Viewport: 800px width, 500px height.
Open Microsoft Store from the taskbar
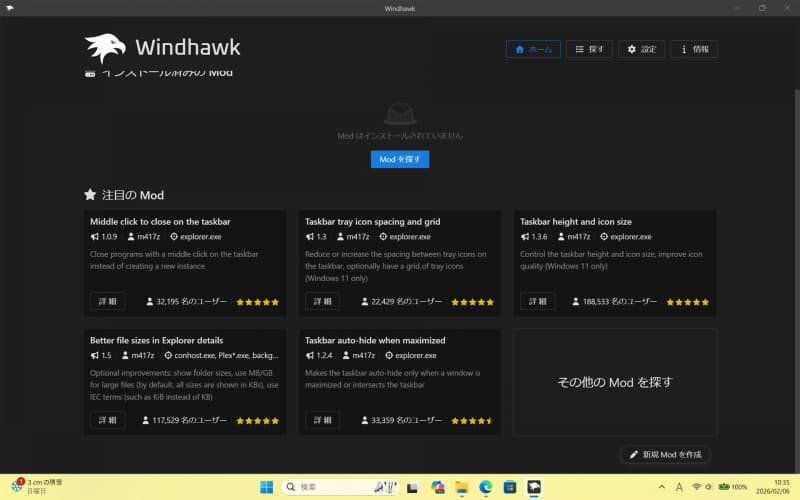coord(510,487)
